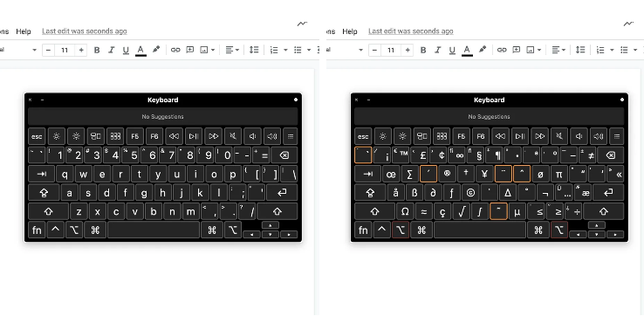
Task: Click the forward slash key
Action: tap(247, 211)
